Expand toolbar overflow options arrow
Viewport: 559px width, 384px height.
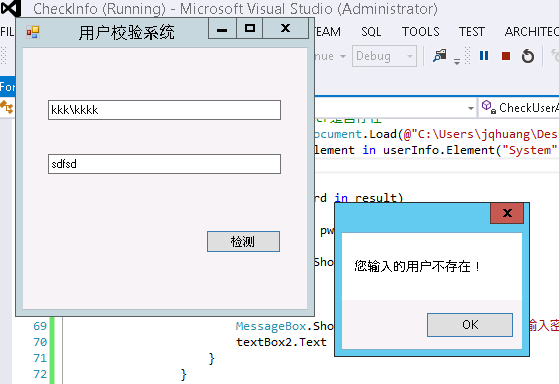click(457, 61)
